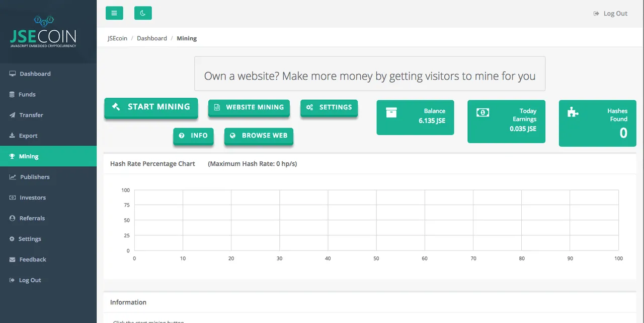Switch to night mode with moon button

point(143,13)
